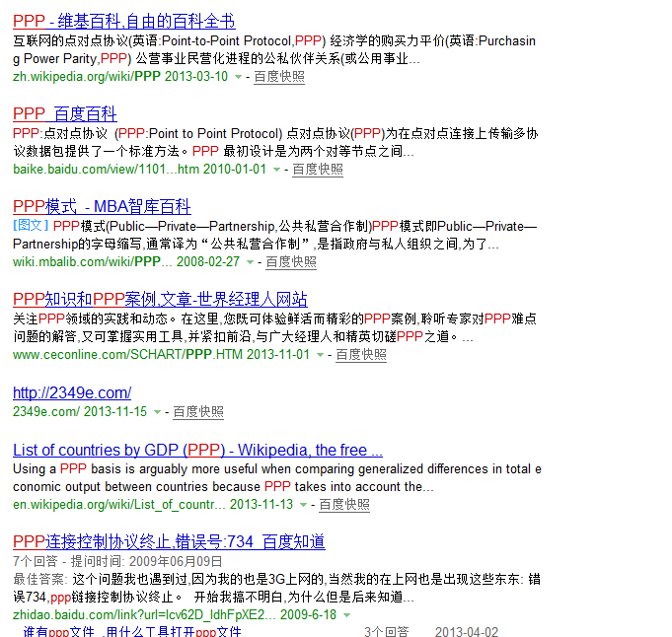Image resolution: width=672 pixels, height=637 pixels.
Task: Open the PPP_百度百科 result title
Action: [65, 114]
